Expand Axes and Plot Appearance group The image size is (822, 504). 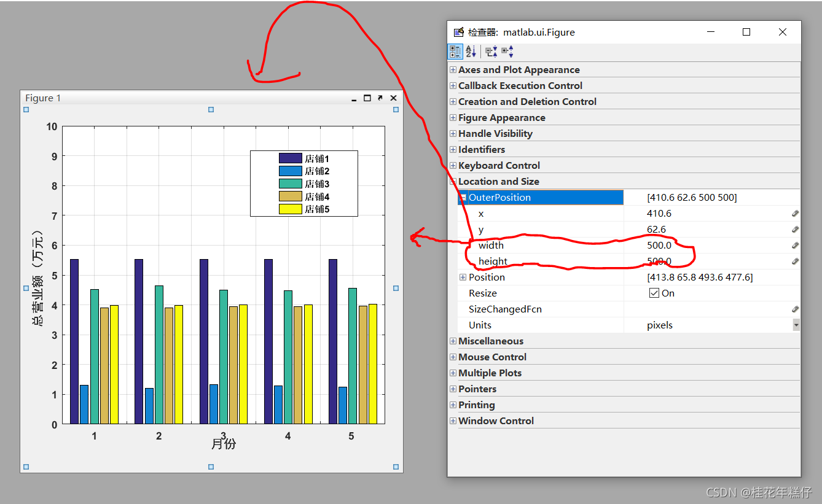453,70
